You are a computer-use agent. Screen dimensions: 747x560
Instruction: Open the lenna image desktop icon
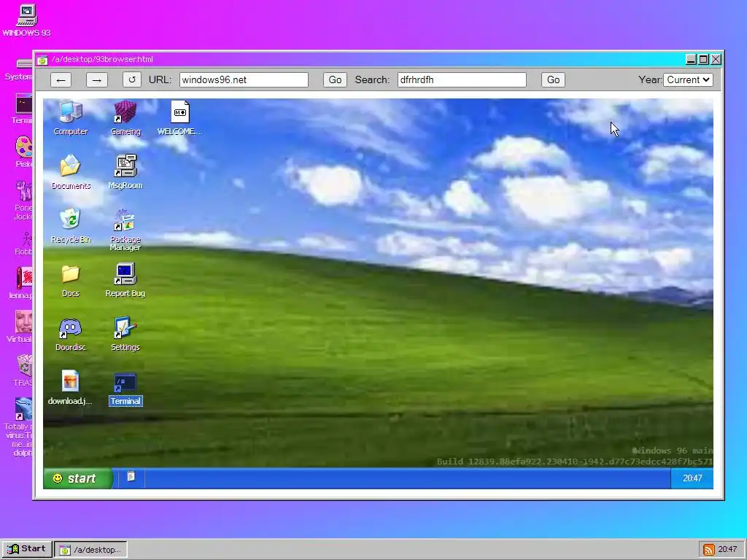coord(21,283)
